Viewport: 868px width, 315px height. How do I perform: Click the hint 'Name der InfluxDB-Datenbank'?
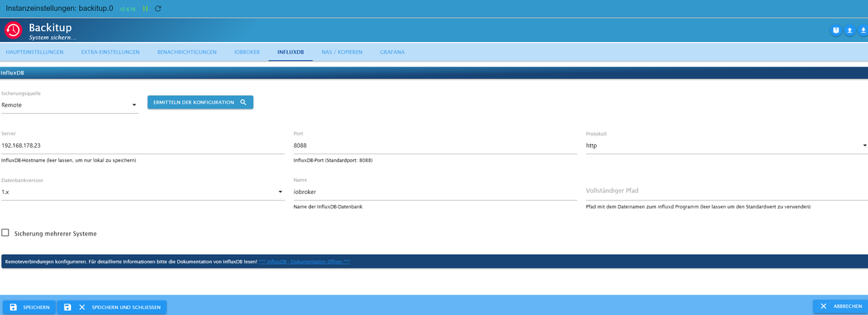(328, 206)
